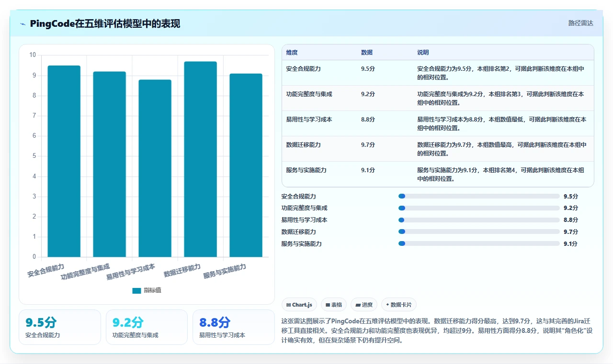Open the 9.2分 功能完整度与集成 data card
Screen dimensions: 613x364
147,327
